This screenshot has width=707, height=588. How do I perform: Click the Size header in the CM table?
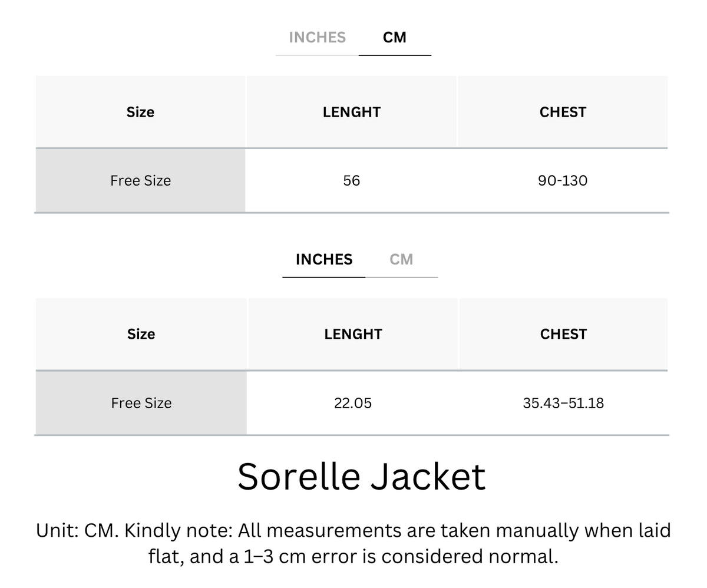point(140,112)
